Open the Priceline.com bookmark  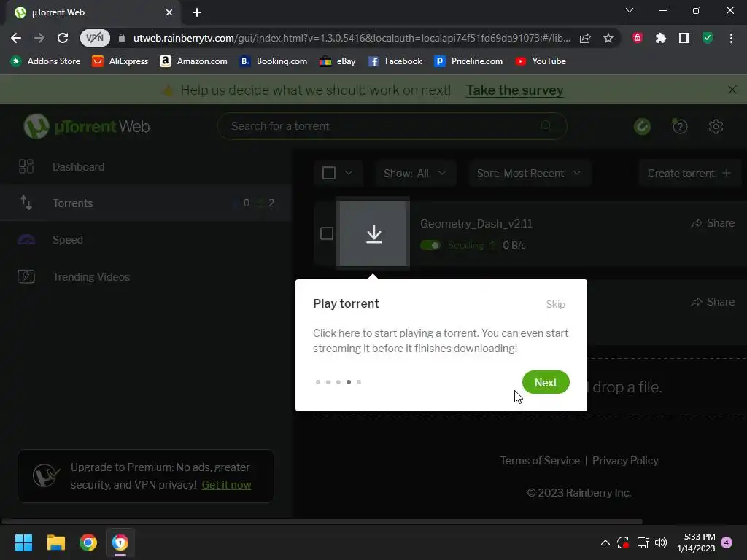(x=468, y=61)
